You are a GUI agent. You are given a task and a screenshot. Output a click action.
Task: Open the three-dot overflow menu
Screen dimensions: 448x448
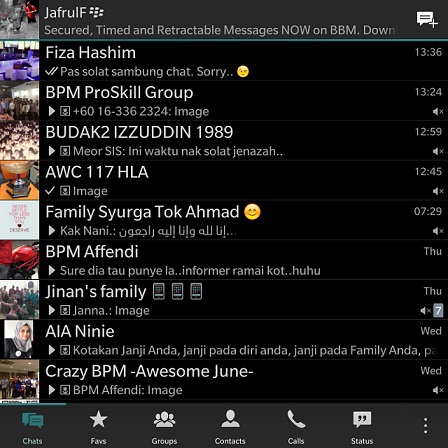(426, 425)
